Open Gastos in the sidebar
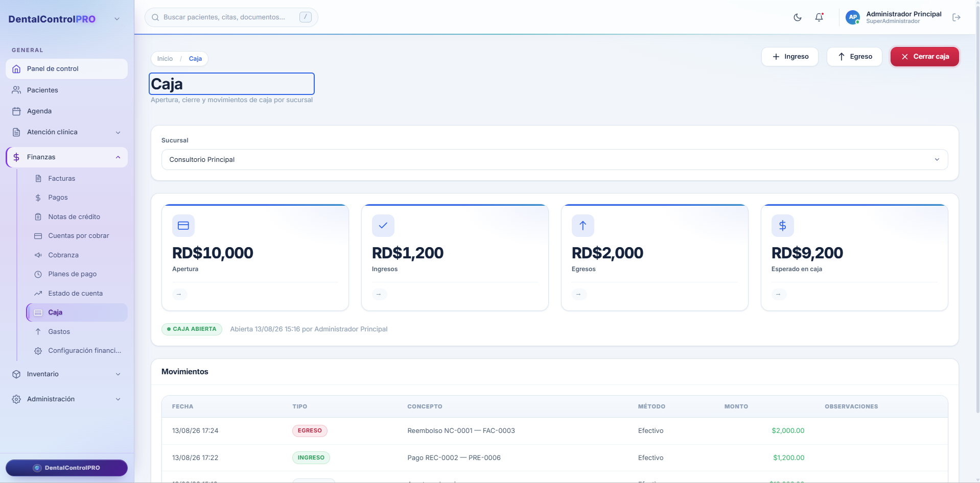Screen dimensions: 980x483 point(77,332)
